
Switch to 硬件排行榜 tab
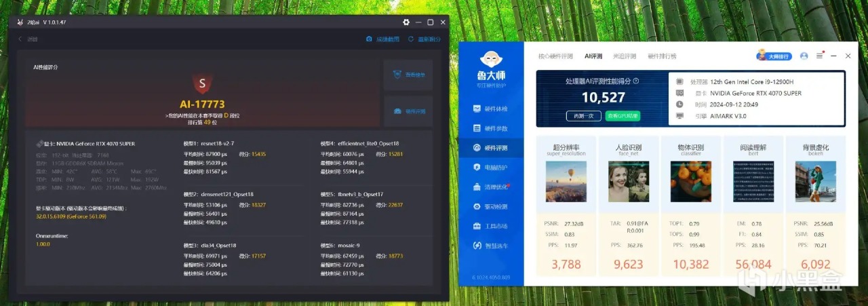click(x=662, y=56)
